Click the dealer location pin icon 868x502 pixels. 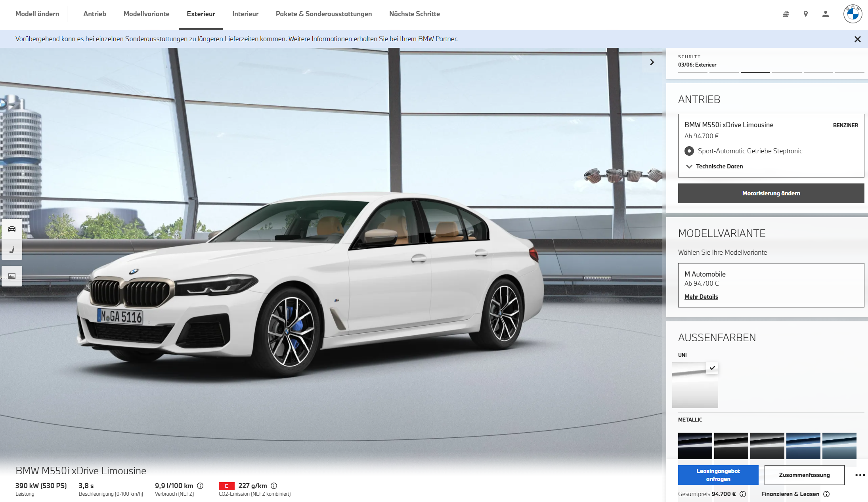pos(806,14)
